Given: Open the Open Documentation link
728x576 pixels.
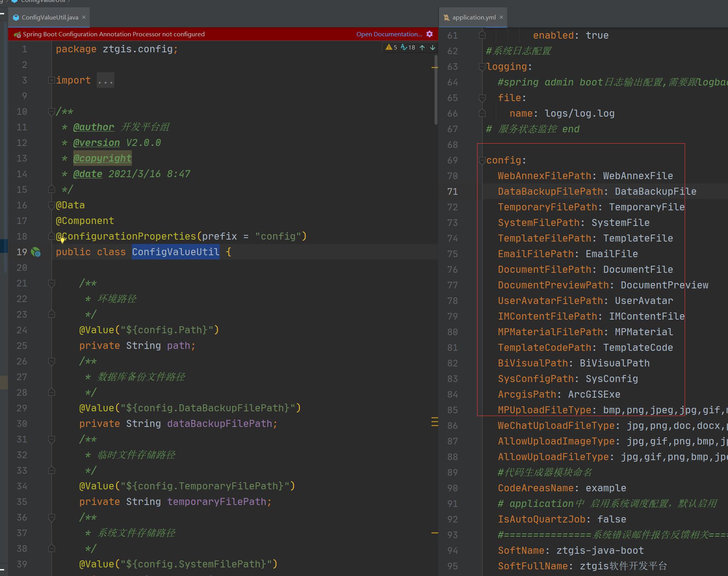Looking at the screenshot, I should (x=389, y=34).
